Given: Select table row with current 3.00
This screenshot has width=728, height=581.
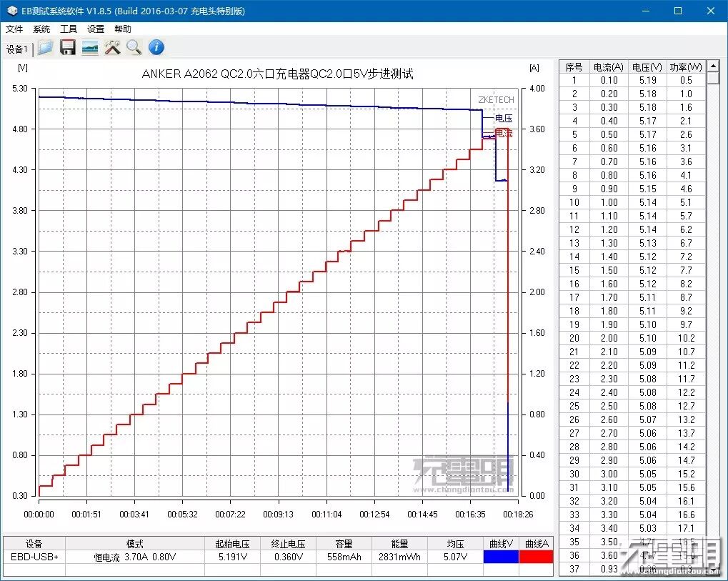Looking at the screenshot, I should [x=632, y=474].
